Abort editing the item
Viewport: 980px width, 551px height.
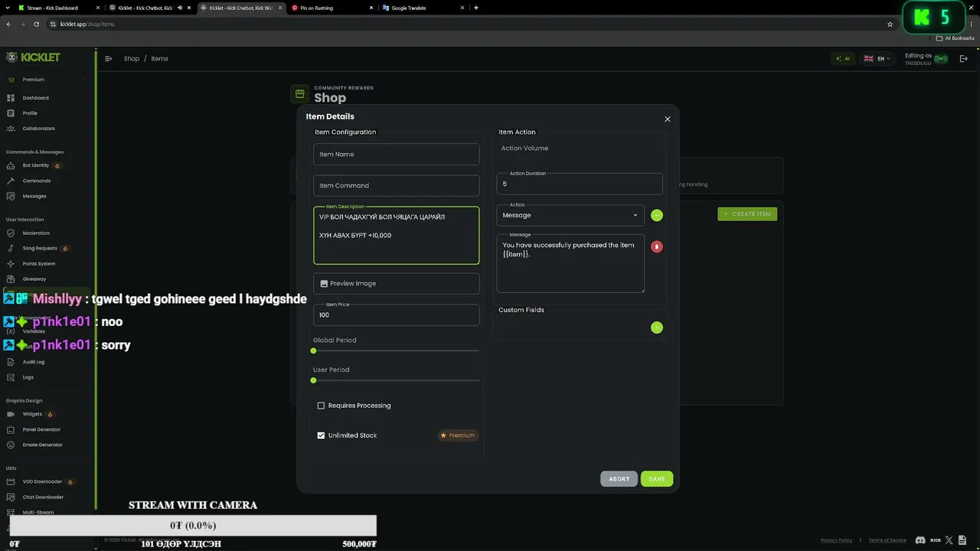(x=619, y=479)
